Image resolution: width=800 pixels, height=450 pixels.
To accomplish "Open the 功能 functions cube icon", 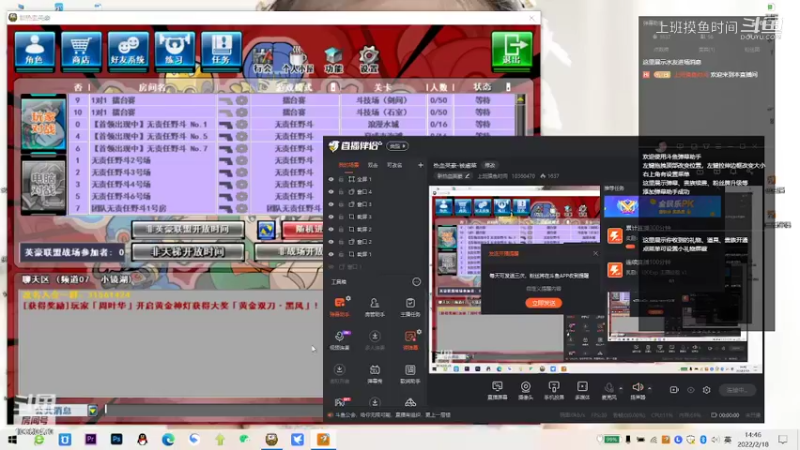I will pos(333,59).
